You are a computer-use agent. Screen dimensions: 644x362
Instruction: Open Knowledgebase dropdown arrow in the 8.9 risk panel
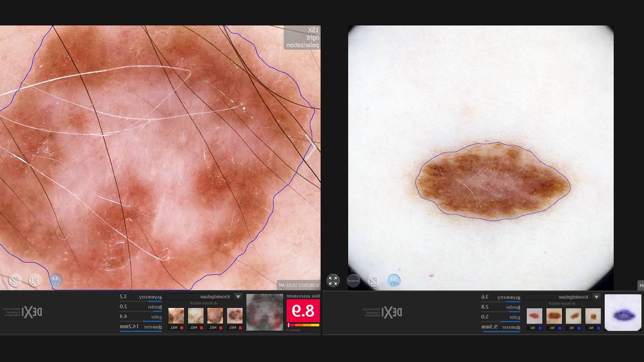[238, 297]
